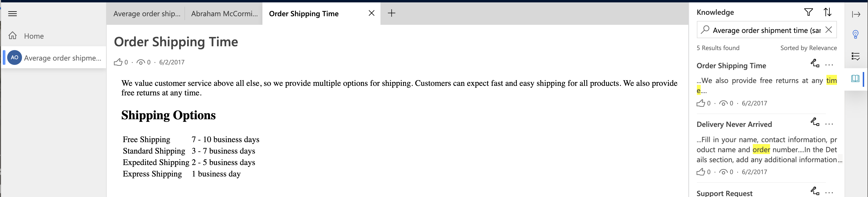Link Order Shipping Time article to case
Image resolution: width=868 pixels, height=197 pixels.
815,63
